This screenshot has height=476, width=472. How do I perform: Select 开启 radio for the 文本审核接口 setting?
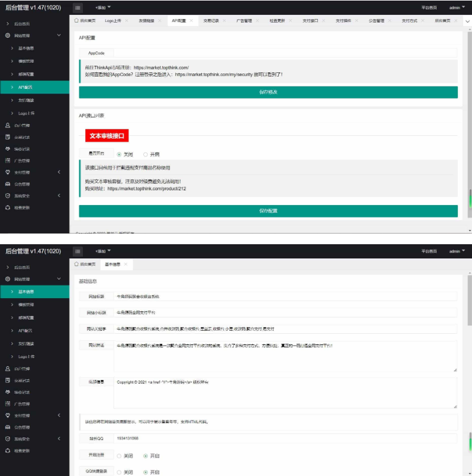click(146, 154)
